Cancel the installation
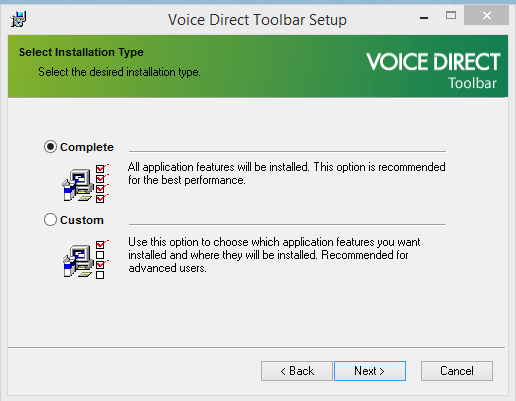This screenshot has width=516, height=401. tap(457, 371)
